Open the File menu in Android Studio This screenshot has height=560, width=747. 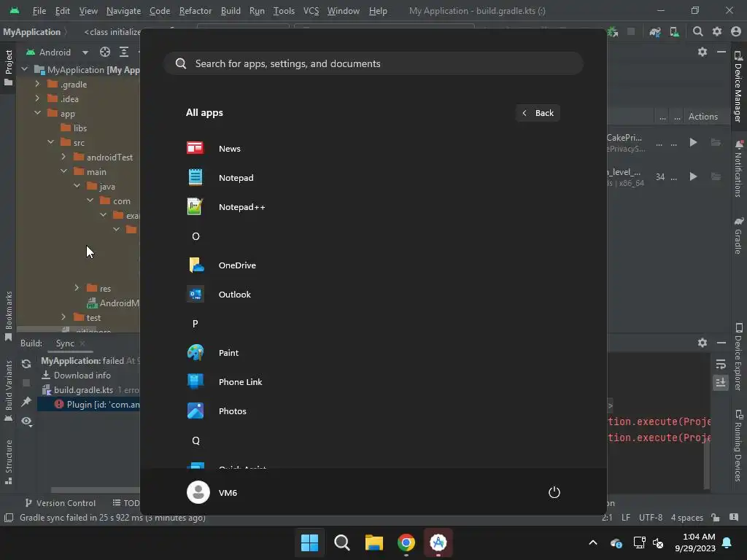coord(39,10)
